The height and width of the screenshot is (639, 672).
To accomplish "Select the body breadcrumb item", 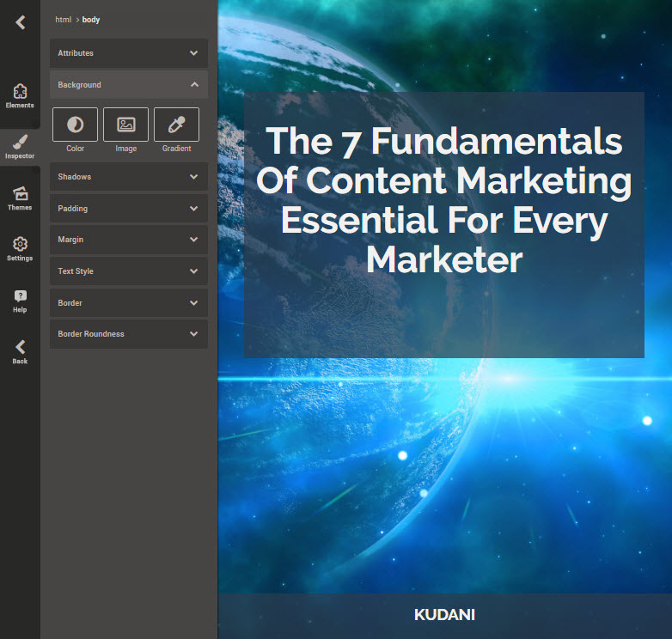I will [91, 20].
